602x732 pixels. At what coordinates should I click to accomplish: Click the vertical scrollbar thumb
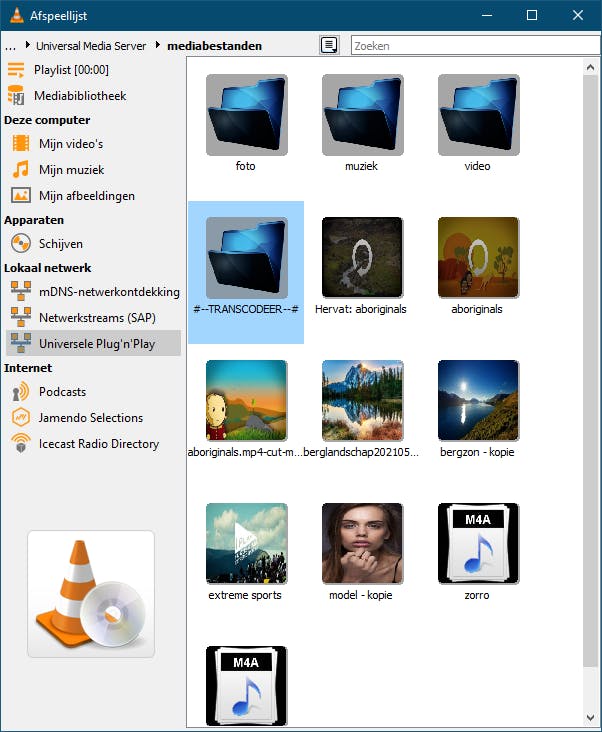[x=590, y=371]
